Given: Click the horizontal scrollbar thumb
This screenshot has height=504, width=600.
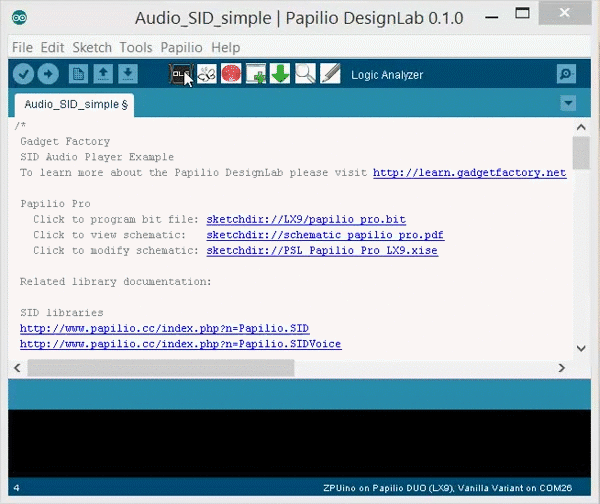Looking at the screenshot, I should click(x=161, y=368).
